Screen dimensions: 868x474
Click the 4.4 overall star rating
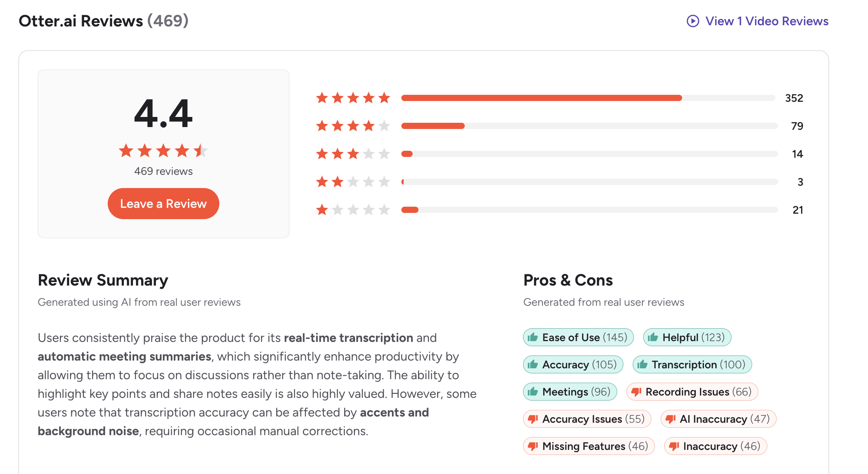(x=163, y=150)
